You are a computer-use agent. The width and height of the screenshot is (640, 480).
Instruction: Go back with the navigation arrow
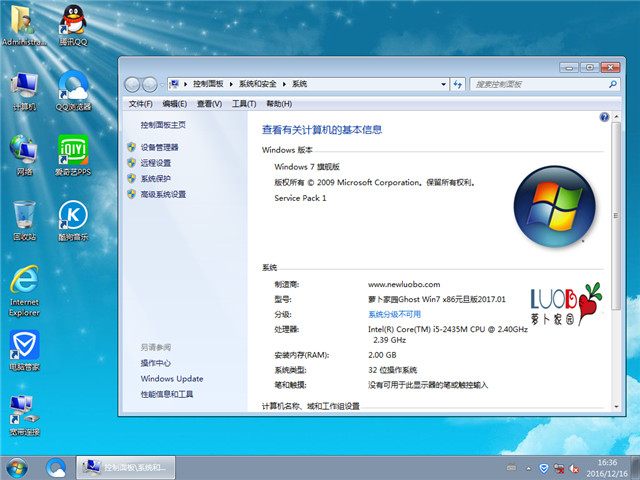(x=132, y=84)
